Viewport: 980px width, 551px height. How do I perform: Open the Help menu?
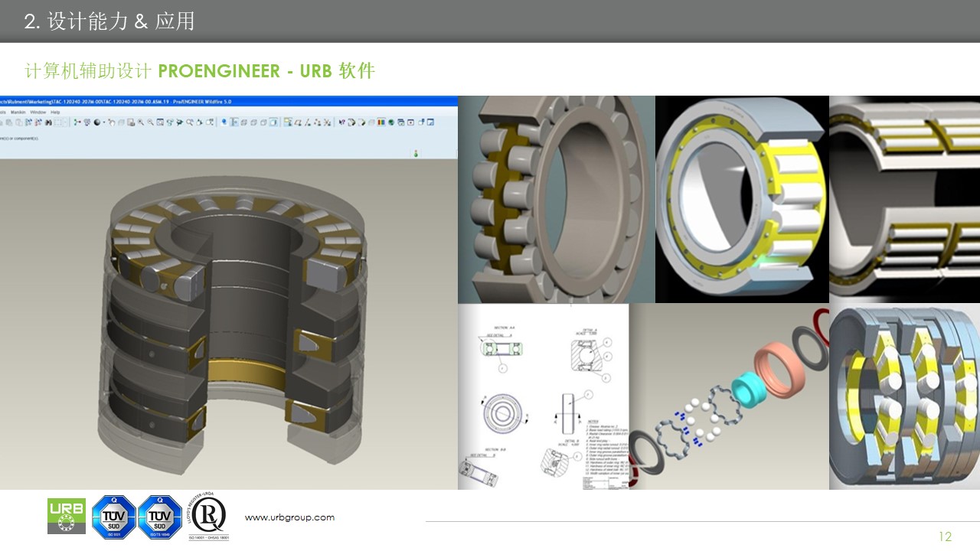click(x=55, y=112)
